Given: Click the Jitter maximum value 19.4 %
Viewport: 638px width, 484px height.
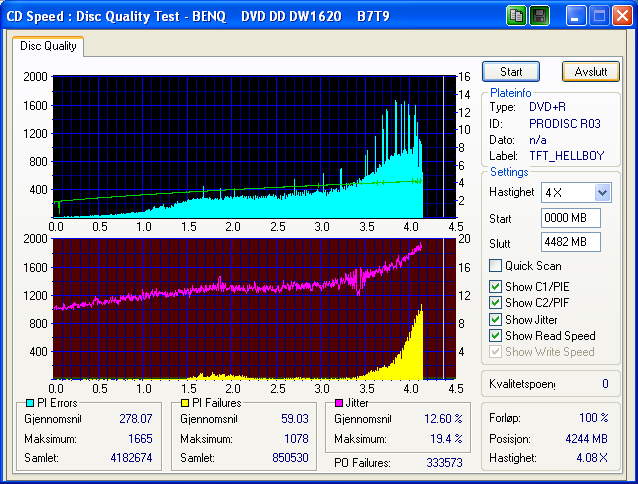Looking at the screenshot, I should click(446, 438).
